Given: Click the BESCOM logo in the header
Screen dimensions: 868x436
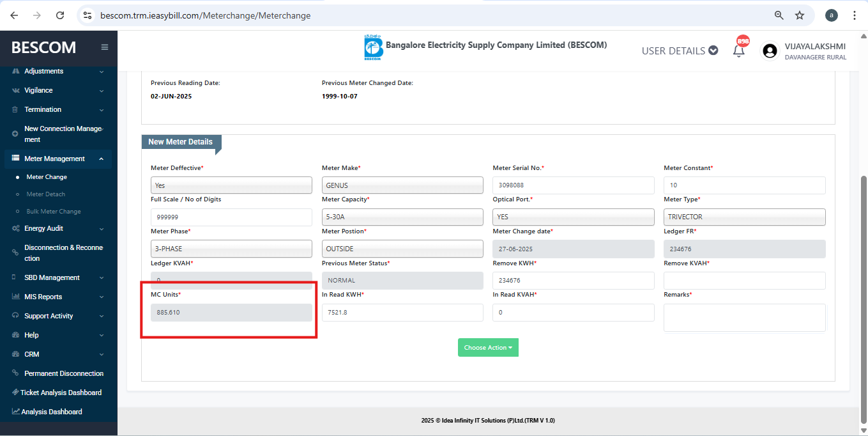Looking at the screenshot, I should [373, 49].
